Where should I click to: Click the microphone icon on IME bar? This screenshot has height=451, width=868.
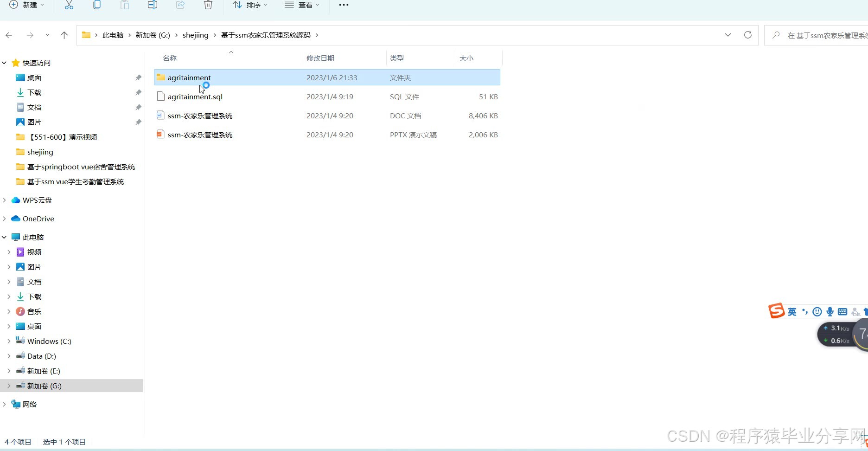tap(830, 312)
